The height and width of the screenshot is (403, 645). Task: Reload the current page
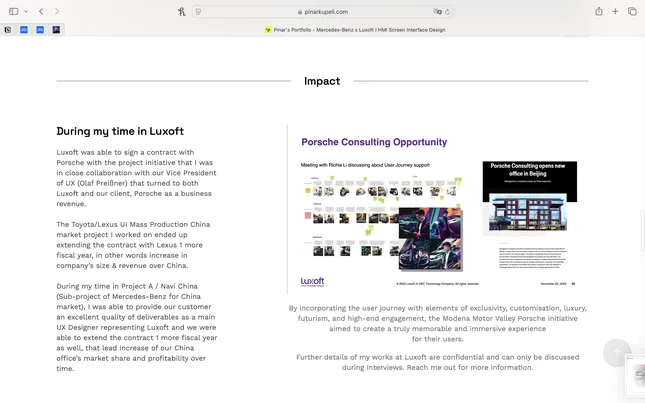448,12
